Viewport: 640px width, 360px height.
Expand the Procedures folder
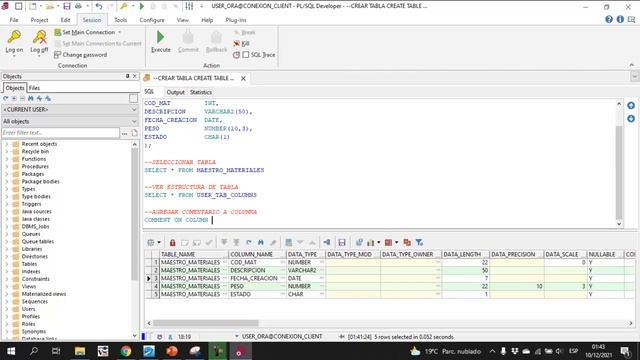[x=7, y=167]
